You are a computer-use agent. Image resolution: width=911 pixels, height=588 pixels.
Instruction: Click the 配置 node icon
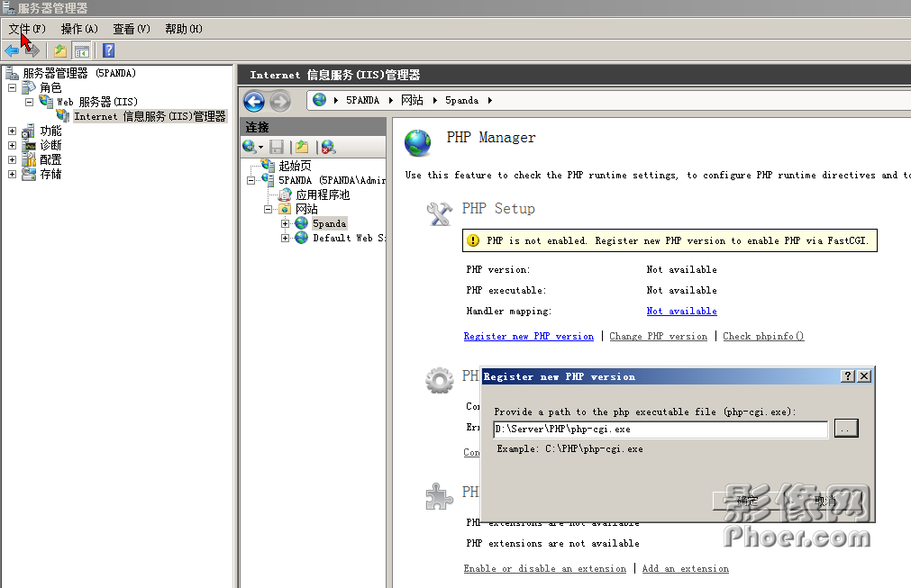pyautogui.click(x=29, y=159)
